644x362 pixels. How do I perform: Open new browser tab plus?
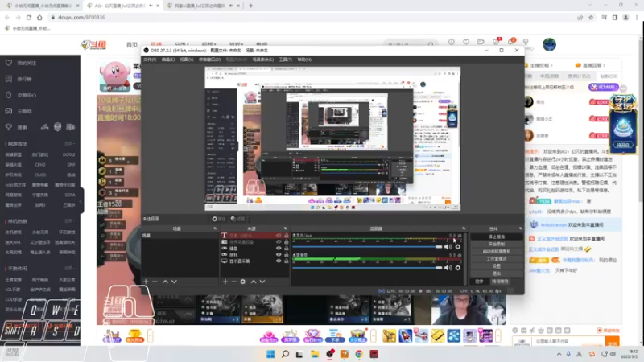click(x=250, y=6)
